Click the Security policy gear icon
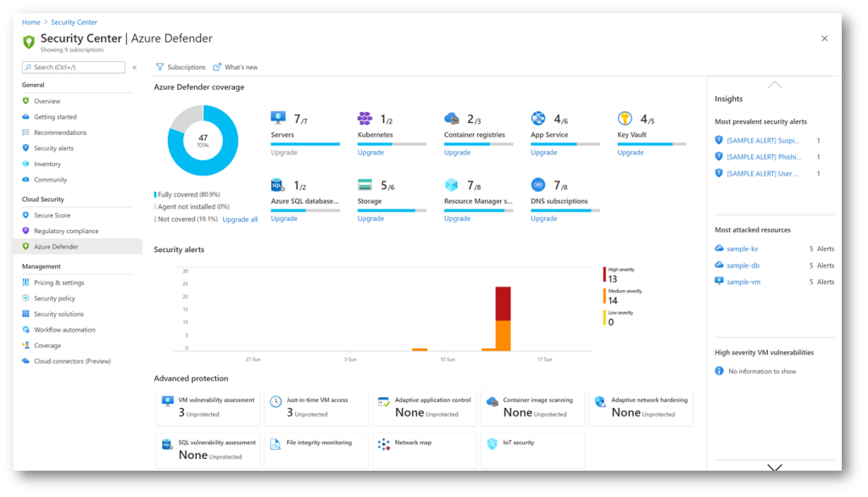868x497 pixels. point(25,298)
